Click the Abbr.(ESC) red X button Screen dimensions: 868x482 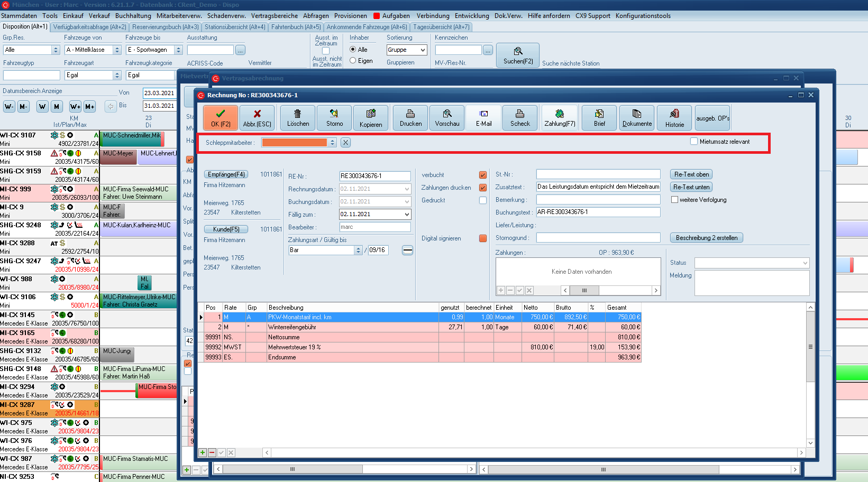click(257, 117)
